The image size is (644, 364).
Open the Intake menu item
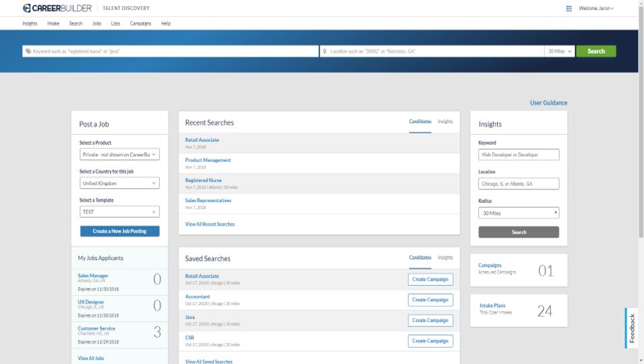[x=53, y=24]
